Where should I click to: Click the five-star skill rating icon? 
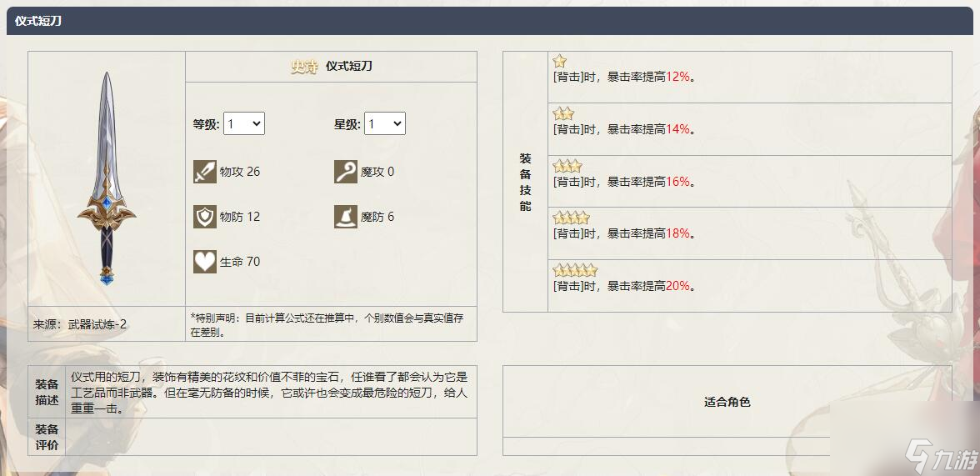575,271
